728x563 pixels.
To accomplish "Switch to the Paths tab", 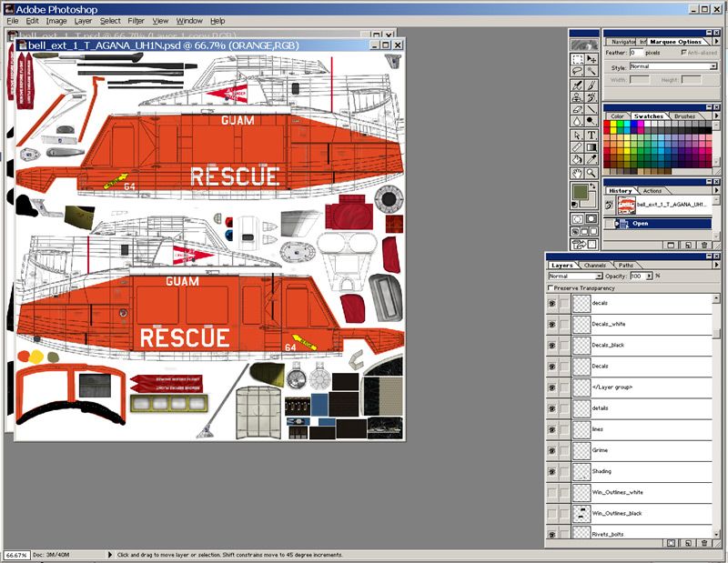I will pos(626,265).
